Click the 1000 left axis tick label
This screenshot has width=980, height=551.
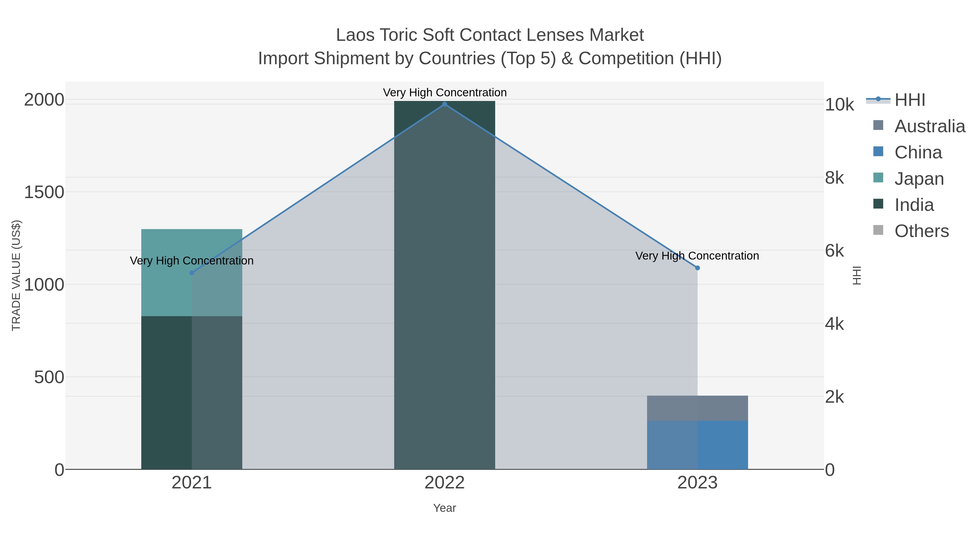[44, 285]
